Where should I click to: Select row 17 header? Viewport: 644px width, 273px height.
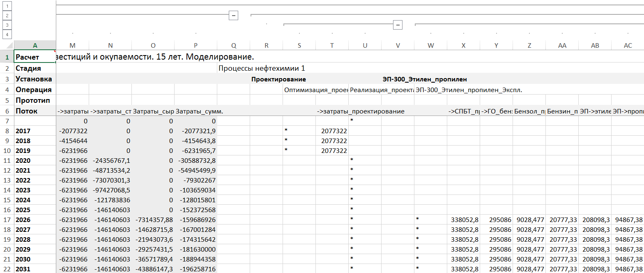(7, 220)
